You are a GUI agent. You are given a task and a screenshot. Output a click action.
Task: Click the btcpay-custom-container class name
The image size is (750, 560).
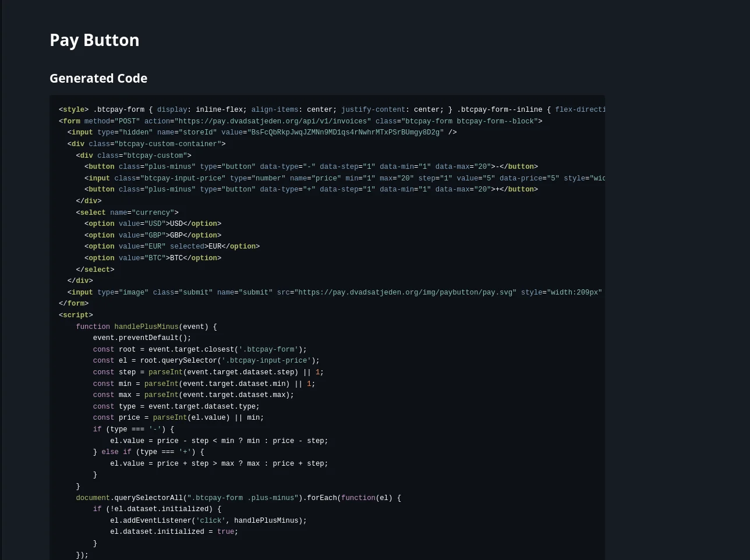click(x=168, y=144)
